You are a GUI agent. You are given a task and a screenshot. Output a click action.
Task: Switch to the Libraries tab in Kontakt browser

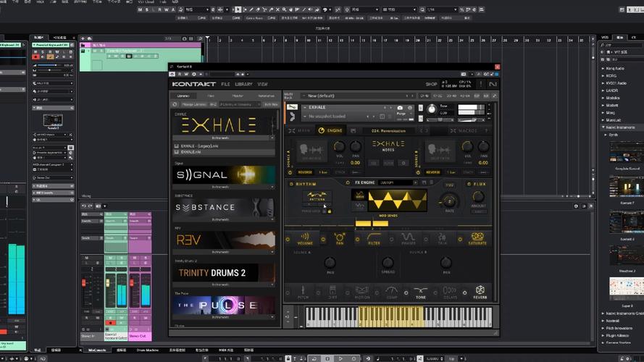tap(183, 96)
